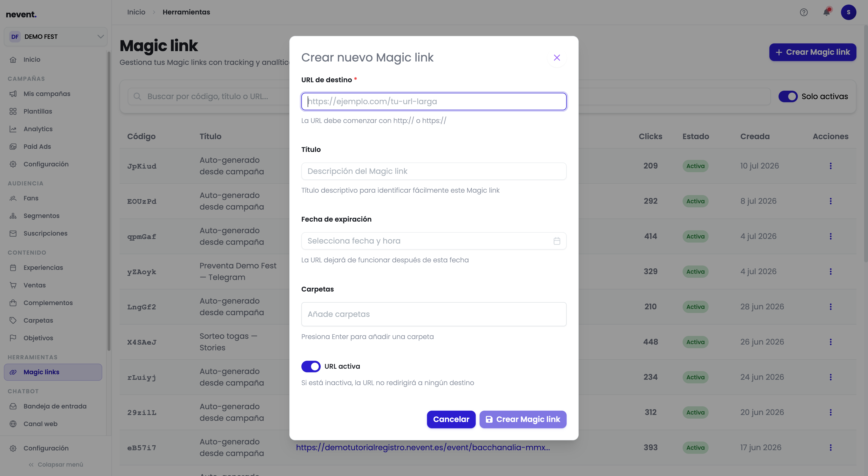Focus the URL de destino field
Image resolution: width=868 pixels, height=476 pixels.
pyautogui.click(x=434, y=102)
